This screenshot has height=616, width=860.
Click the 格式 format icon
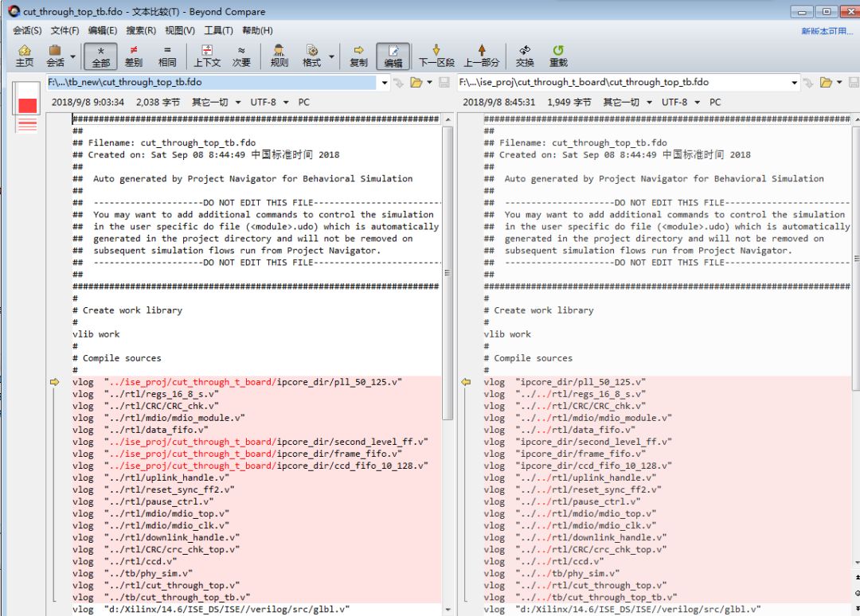pyautogui.click(x=311, y=56)
